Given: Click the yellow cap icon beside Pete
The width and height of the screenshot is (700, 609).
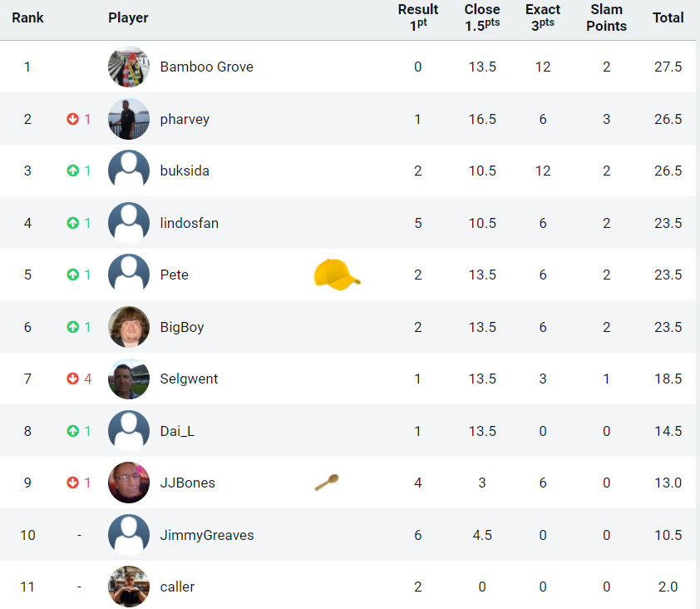Looking at the screenshot, I should tap(337, 275).
